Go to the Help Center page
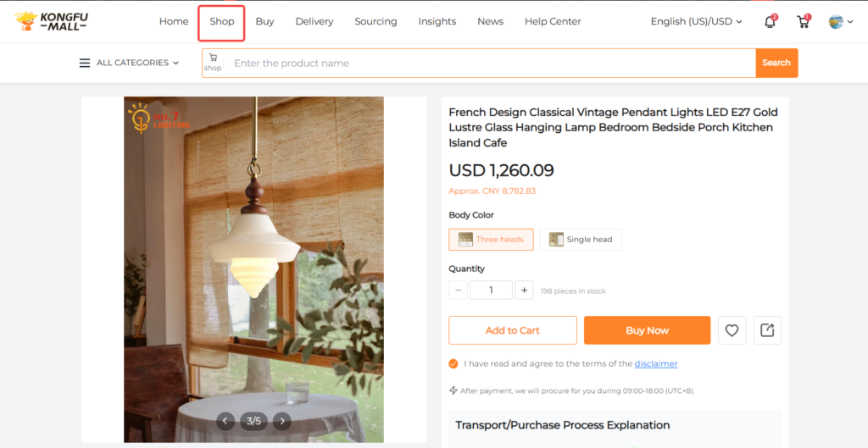Viewport: 868px width, 448px height. 553,22
